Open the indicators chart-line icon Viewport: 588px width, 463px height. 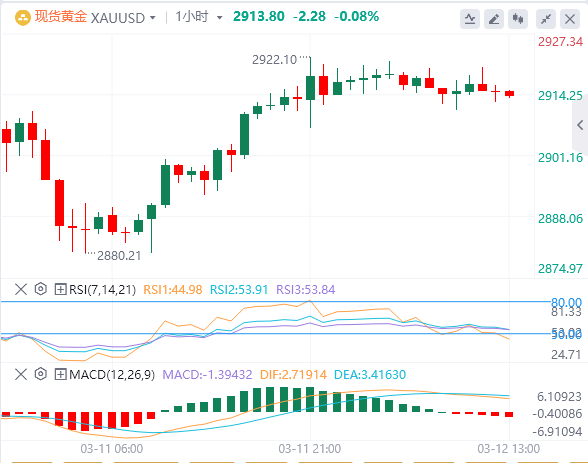pos(470,19)
